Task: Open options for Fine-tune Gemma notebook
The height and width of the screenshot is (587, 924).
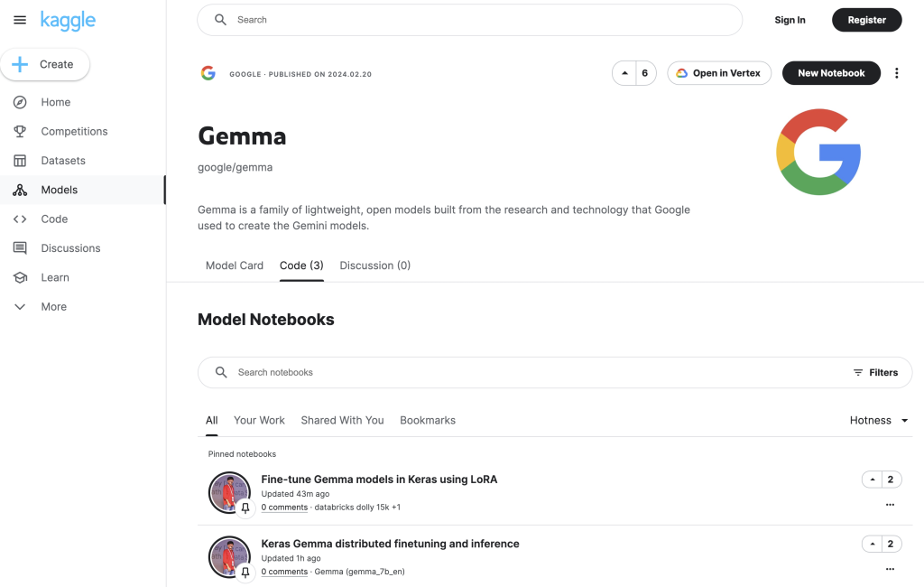Action: point(890,505)
